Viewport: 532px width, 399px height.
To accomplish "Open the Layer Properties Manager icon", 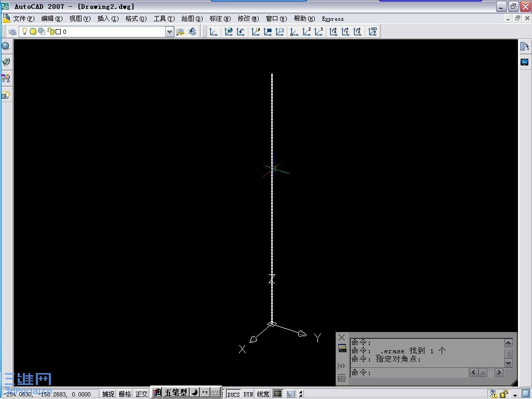I will tap(12, 32).
